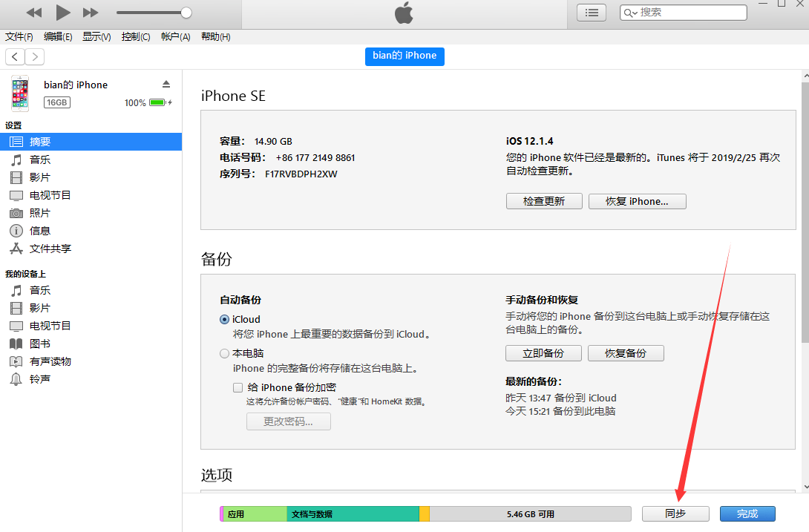Open the 控制(C) menu
The height and width of the screenshot is (532, 809).
coord(136,36)
